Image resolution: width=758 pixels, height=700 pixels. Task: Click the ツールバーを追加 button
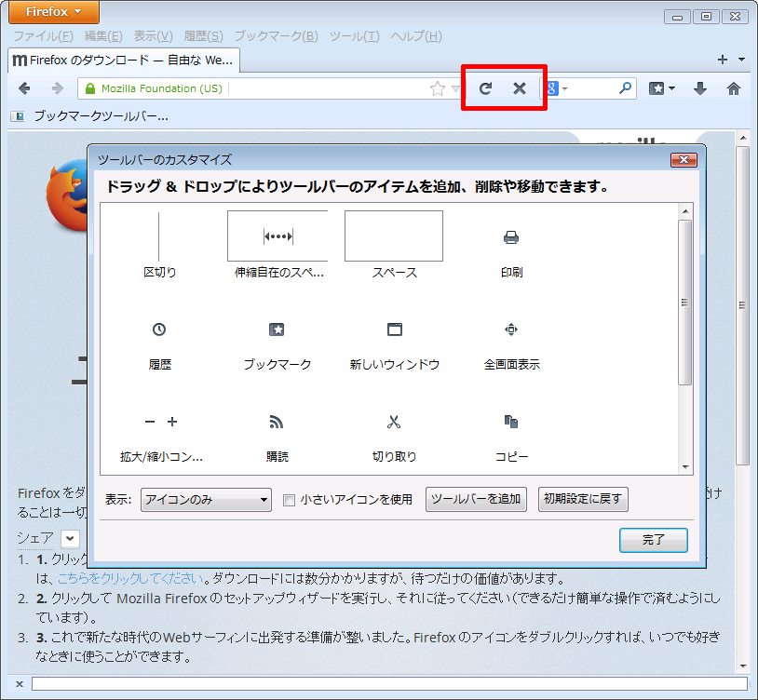[x=476, y=499]
